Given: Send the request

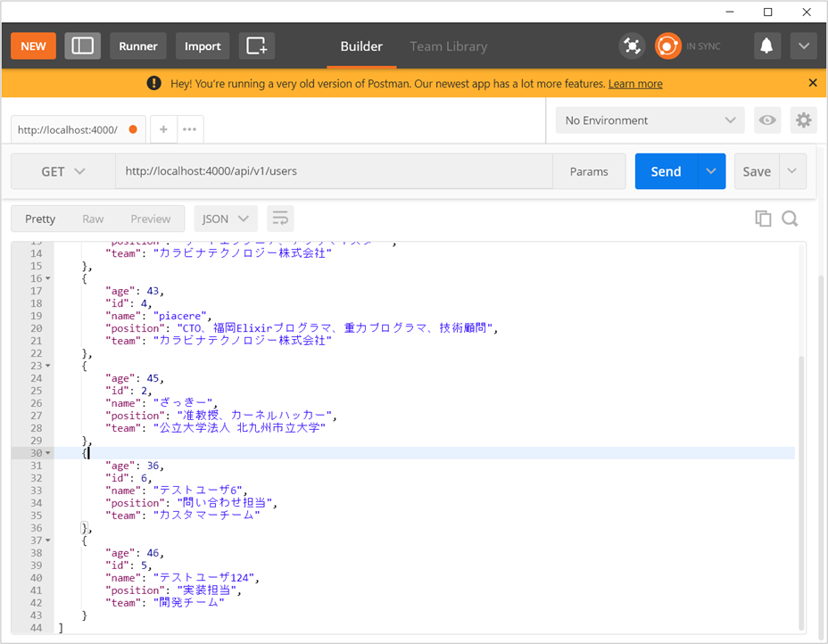Looking at the screenshot, I should (x=666, y=171).
